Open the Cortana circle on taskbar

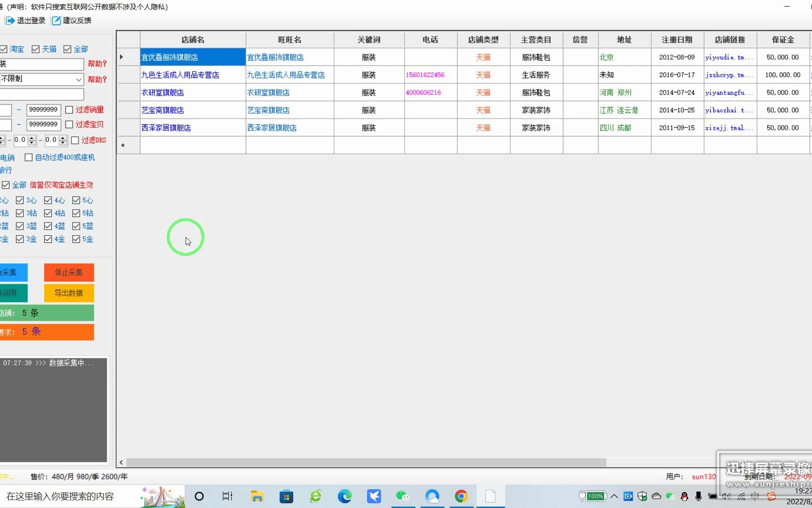point(199,496)
